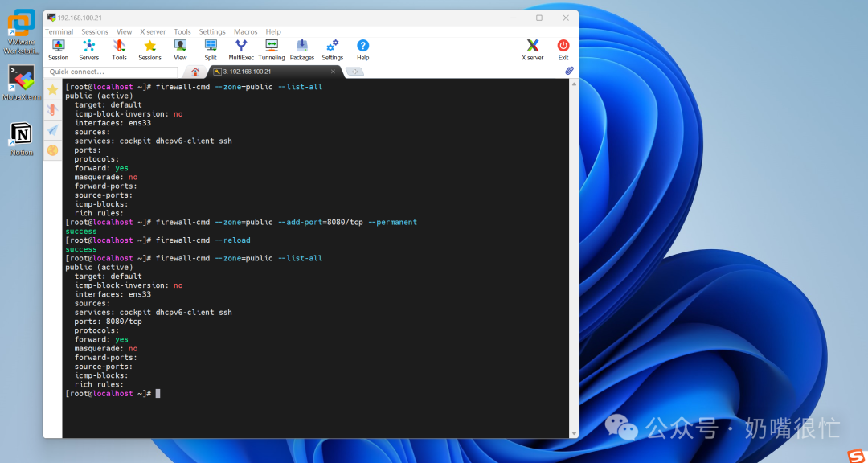Viewport: 868px width, 463px height.
Task: Open the Sessions star toolbar icon
Action: (149, 50)
